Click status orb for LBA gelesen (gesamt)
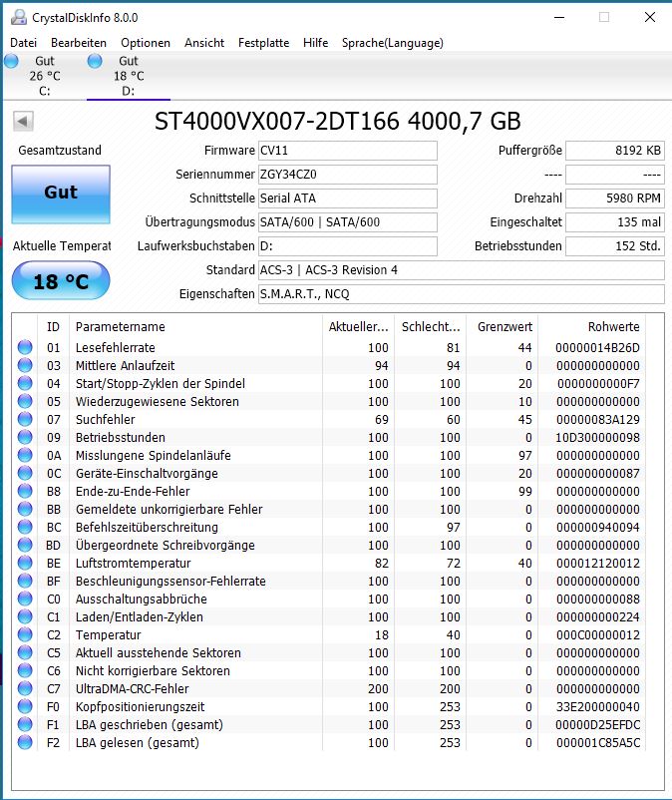This screenshot has width=672, height=800. point(25,742)
